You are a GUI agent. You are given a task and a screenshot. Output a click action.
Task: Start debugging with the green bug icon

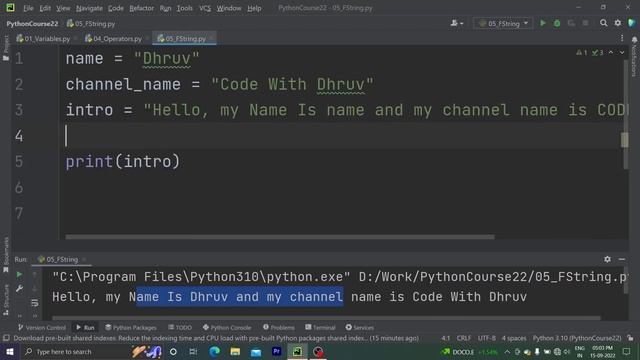click(x=557, y=23)
